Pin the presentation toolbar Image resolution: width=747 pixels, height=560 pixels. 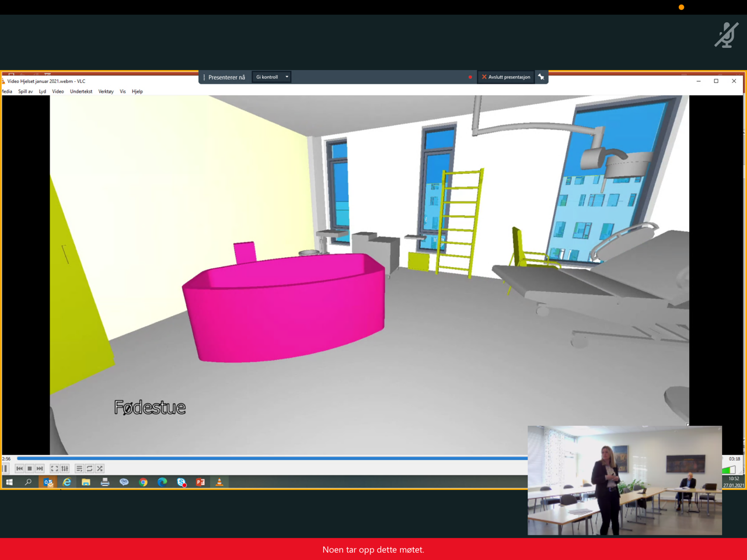point(541,77)
